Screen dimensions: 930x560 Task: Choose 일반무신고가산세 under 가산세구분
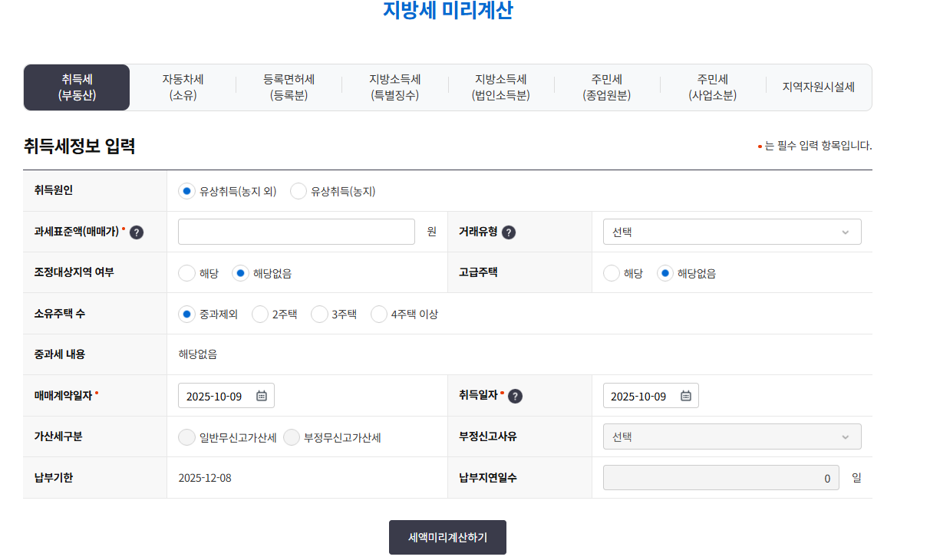(186, 436)
